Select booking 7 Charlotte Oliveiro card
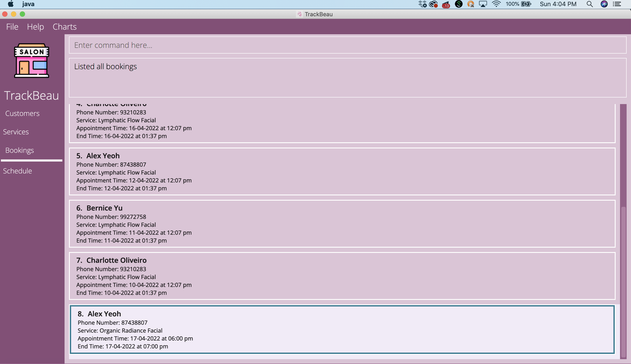Viewport: 631px width, 364px height. [x=342, y=276]
